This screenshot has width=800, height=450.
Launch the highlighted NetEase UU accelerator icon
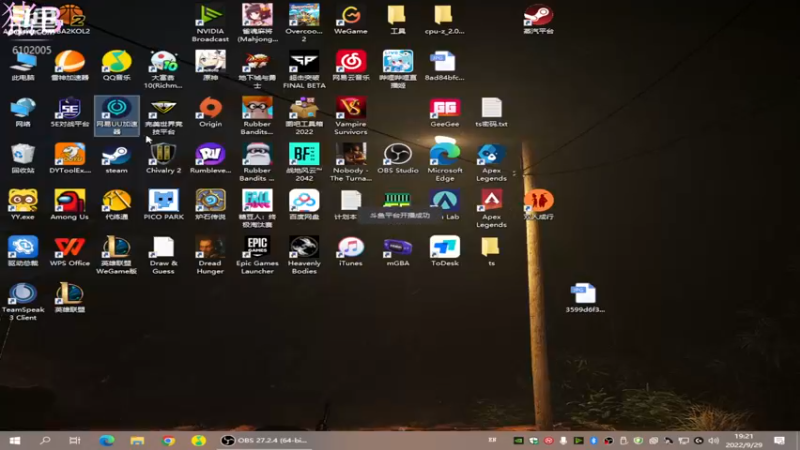click(x=117, y=116)
